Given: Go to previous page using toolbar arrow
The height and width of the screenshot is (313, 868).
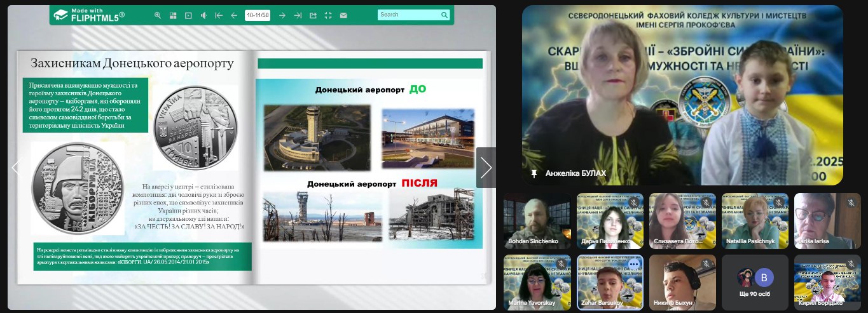Looking at the screenshot, I should [x=234, y=15].
